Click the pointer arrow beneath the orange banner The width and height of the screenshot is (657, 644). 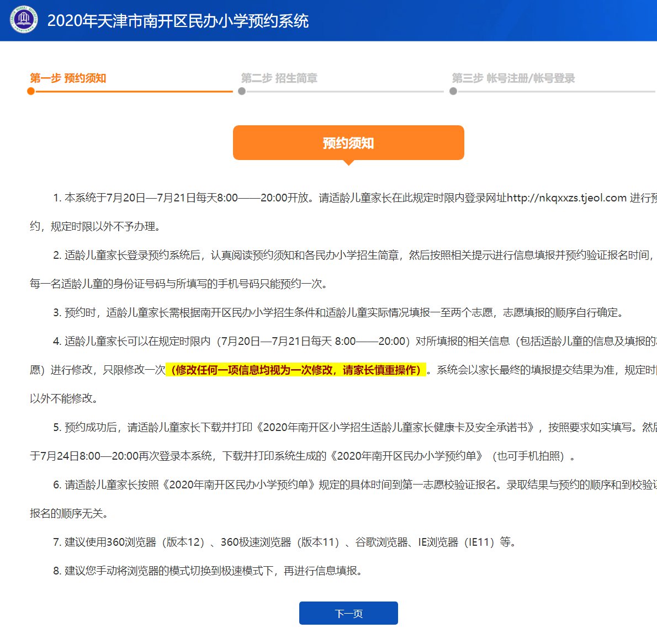click(x=348, y=162)
